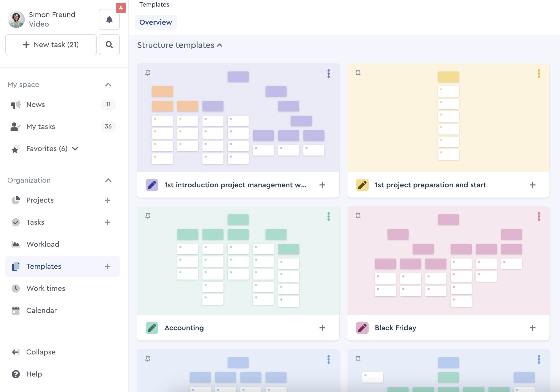Click the Accounting pencil edit icon
This screenshot has width=560, height=392.
coord(152,328)
